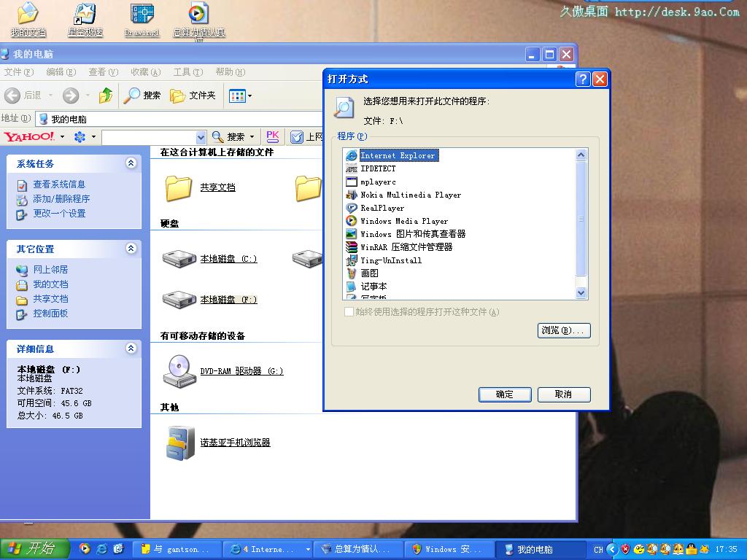Collapse the 系统任务 panel
Image resolution: width=747 pixels, height=560 pixels.
pos(131,163)
